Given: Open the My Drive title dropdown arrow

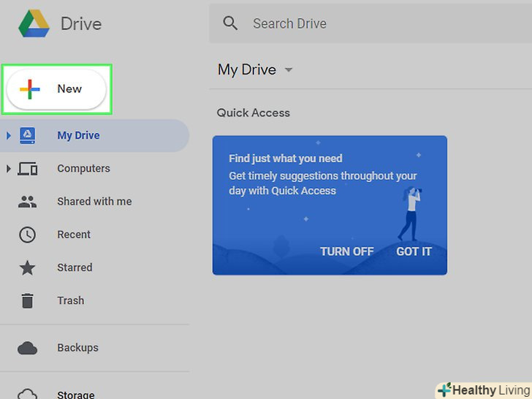Looking at the screenshot, I should [289, 70].
